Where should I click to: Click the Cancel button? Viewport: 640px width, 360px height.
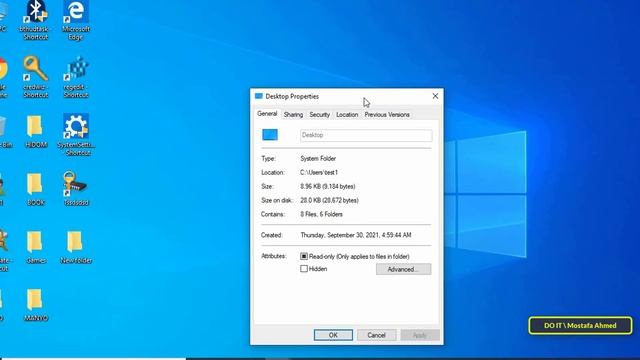click(376, 335)
